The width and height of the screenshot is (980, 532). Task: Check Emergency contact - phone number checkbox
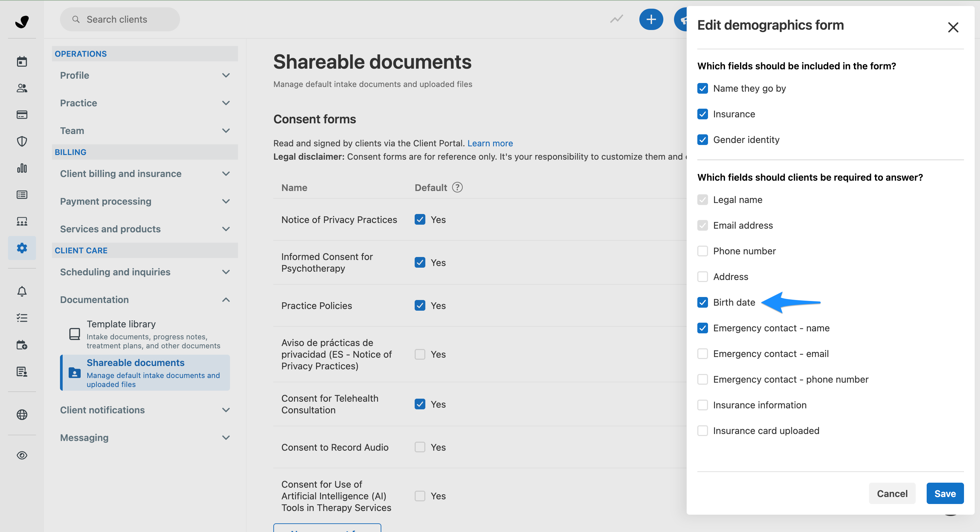[x=703, y=379]
